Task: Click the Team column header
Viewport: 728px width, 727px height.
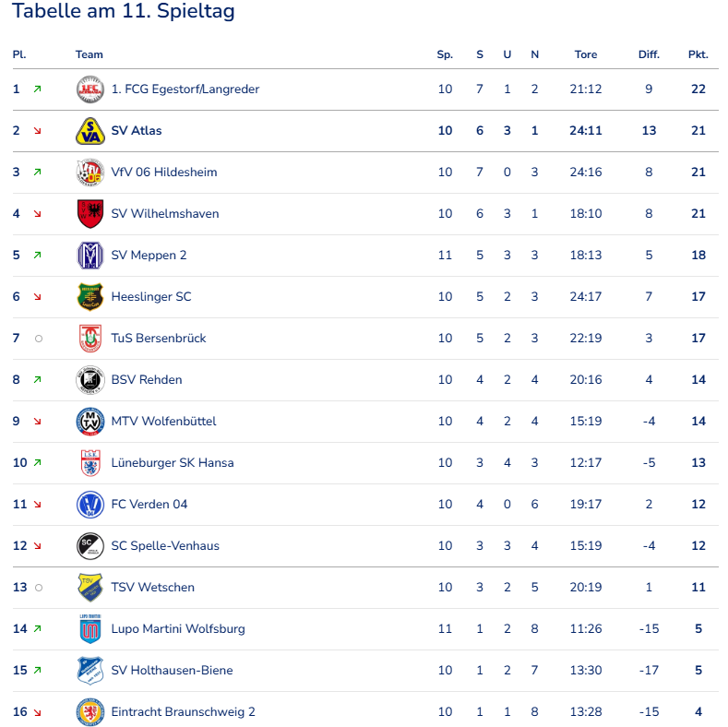Action: tap(90, 54)
